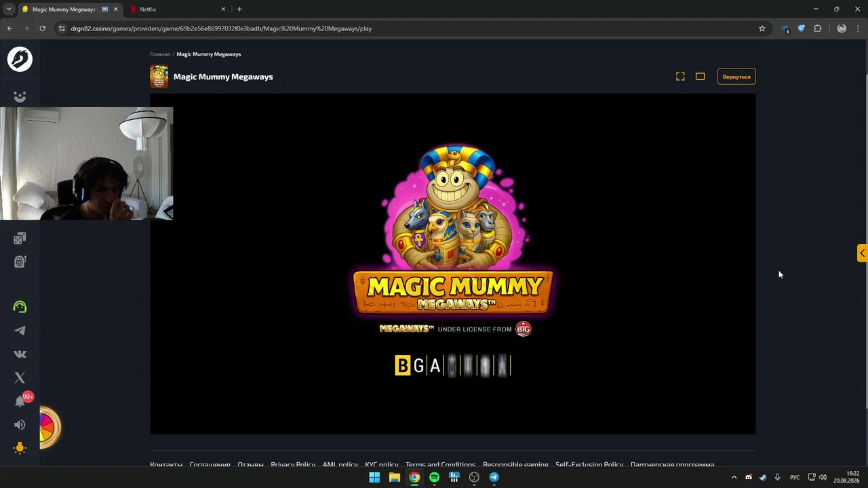Open Telegram from the taskbar
This screenshot has width=868, height=488.
(x=494, y=477)
